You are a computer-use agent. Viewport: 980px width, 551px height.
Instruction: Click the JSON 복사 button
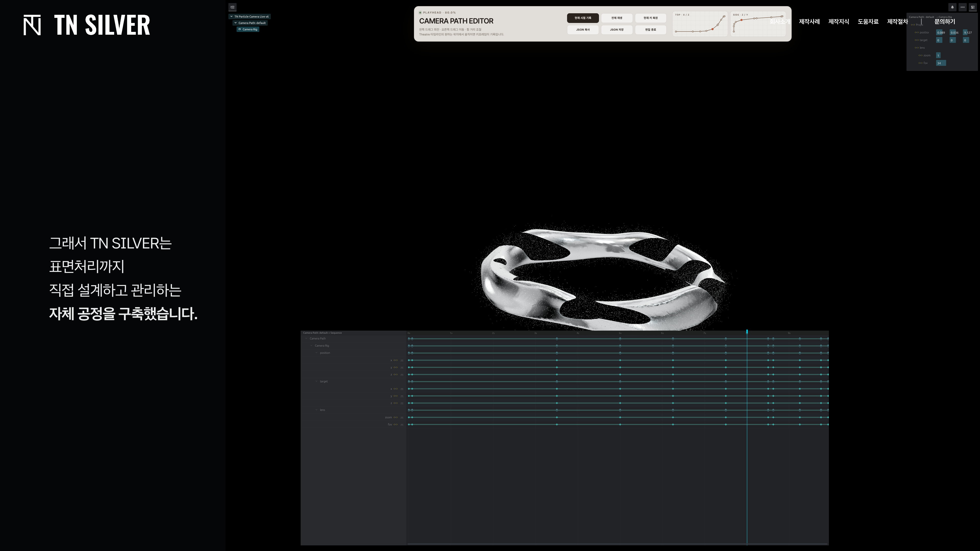point(583,30)
